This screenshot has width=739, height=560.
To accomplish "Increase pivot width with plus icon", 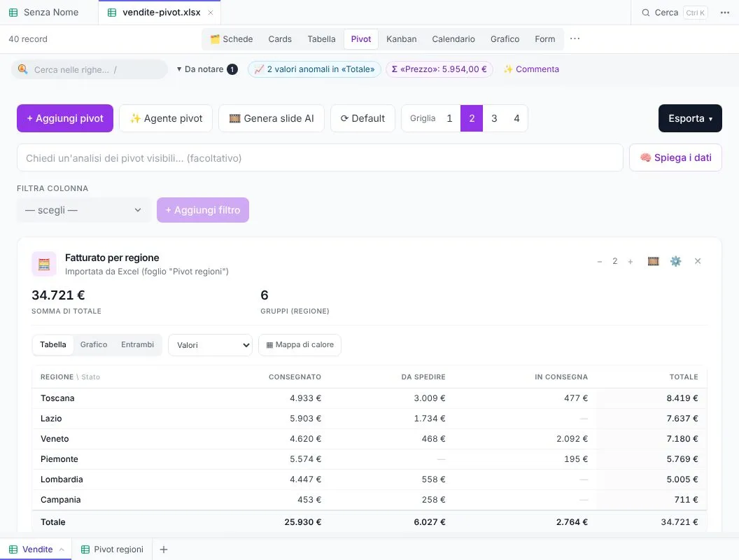I will click(x=630, y=261).
